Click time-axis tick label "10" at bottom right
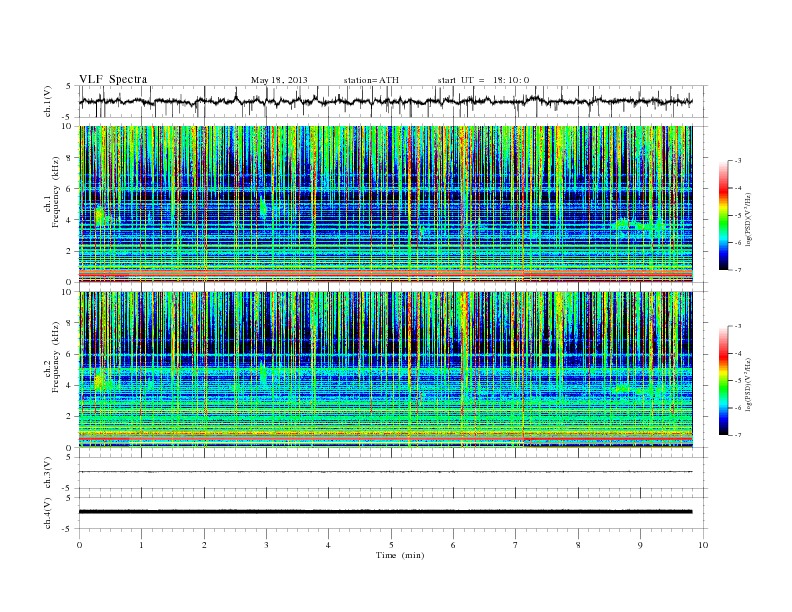792x612 pixels. [703, 545]
